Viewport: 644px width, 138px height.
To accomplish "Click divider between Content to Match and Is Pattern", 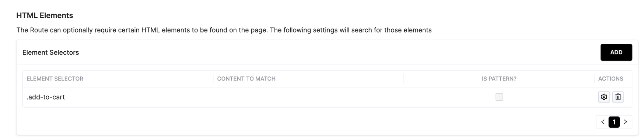I will 403,79.
